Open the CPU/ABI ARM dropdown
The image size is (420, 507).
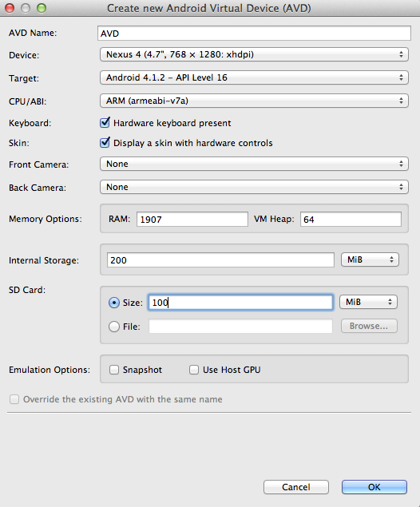254,101
